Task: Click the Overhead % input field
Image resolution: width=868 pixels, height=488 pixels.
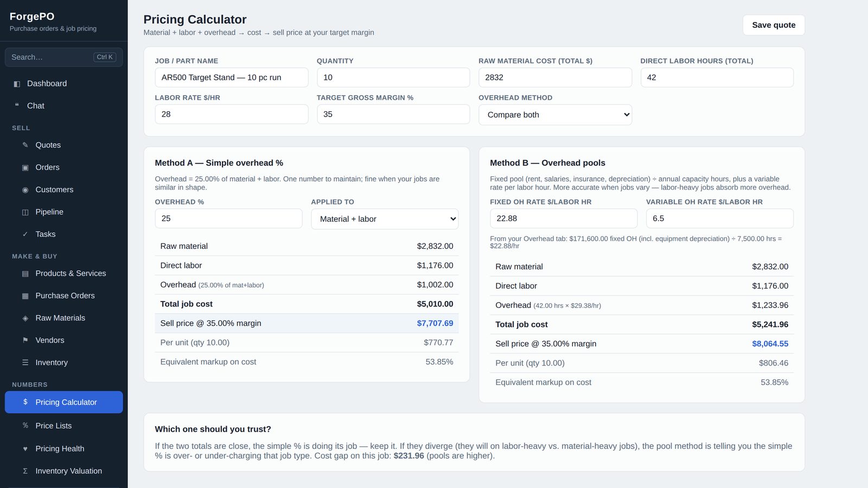Action: pos(228,219)
